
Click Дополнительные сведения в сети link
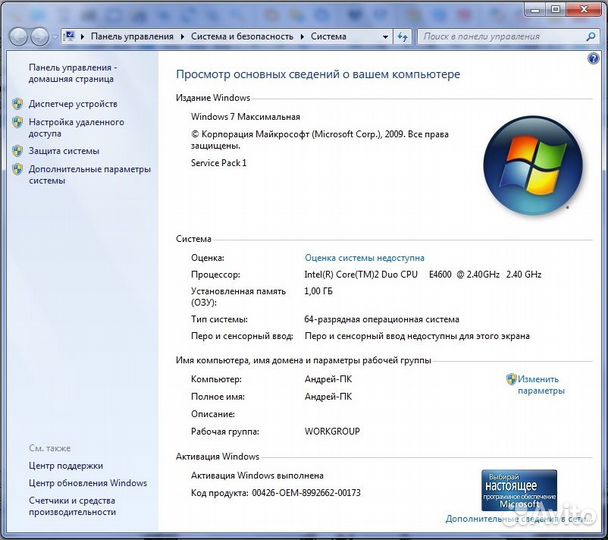tap(518, 519)
